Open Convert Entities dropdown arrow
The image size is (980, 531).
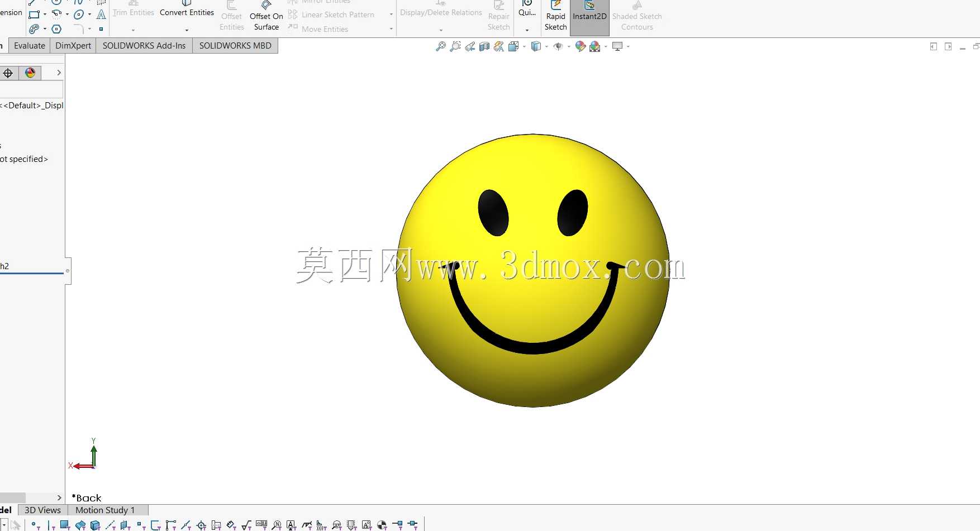[187, 30]
